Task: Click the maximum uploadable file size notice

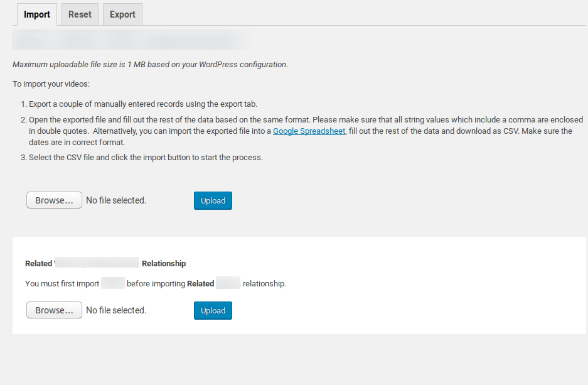Action: point(150,64)
